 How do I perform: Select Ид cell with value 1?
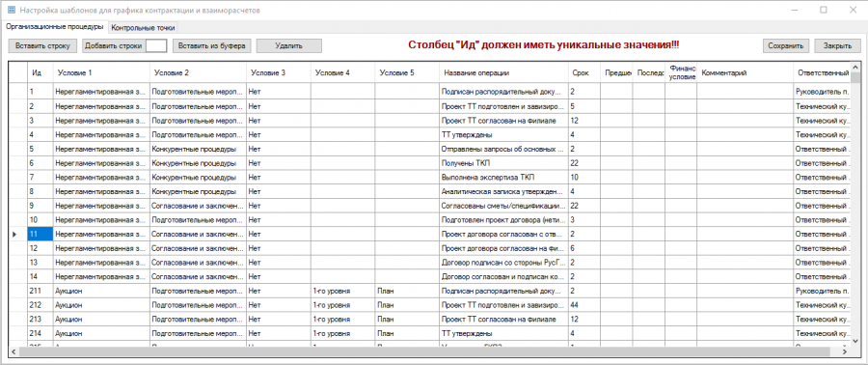coord(40,91)
